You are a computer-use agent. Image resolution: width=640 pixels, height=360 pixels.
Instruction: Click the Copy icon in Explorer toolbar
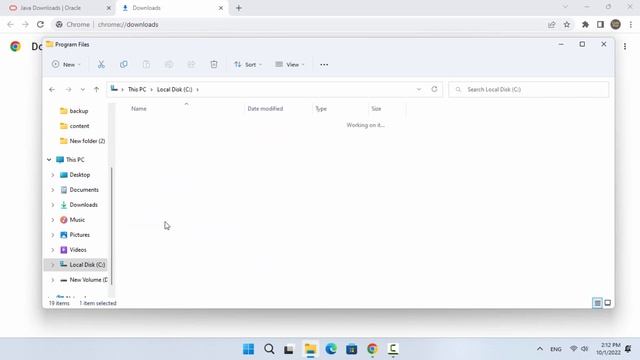tap(124, 64)
